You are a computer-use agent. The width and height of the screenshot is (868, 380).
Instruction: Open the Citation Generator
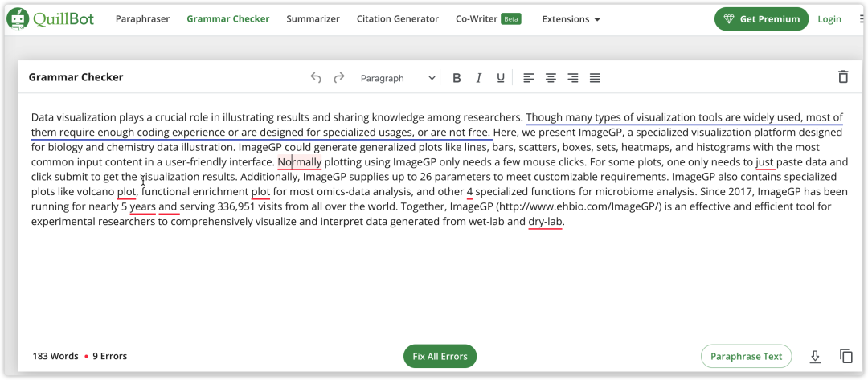coord(398,18)
